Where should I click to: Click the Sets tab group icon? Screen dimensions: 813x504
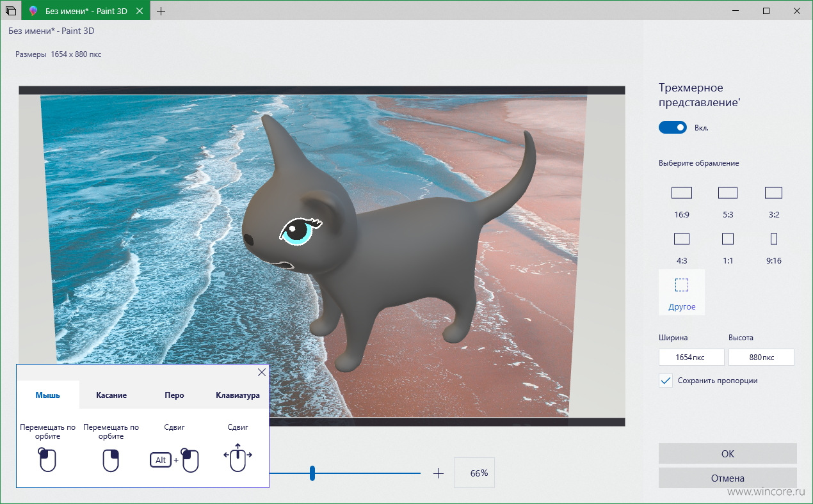(10, 11)
